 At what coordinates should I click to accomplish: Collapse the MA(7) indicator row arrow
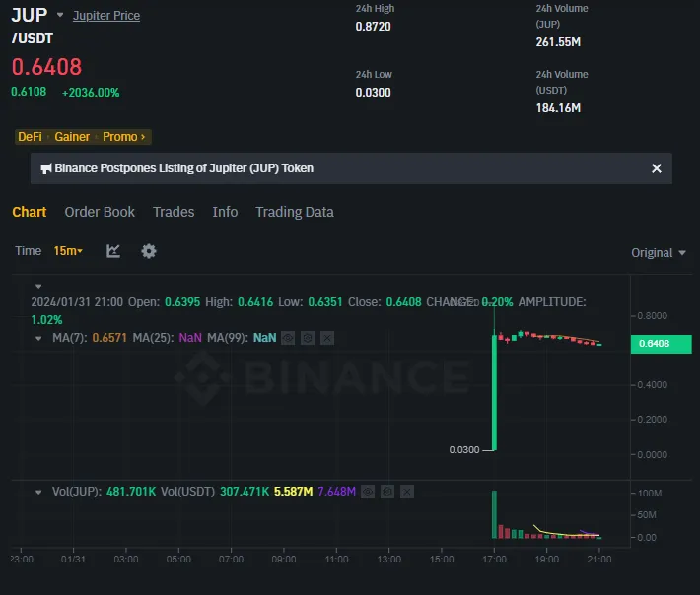(38, 339)
